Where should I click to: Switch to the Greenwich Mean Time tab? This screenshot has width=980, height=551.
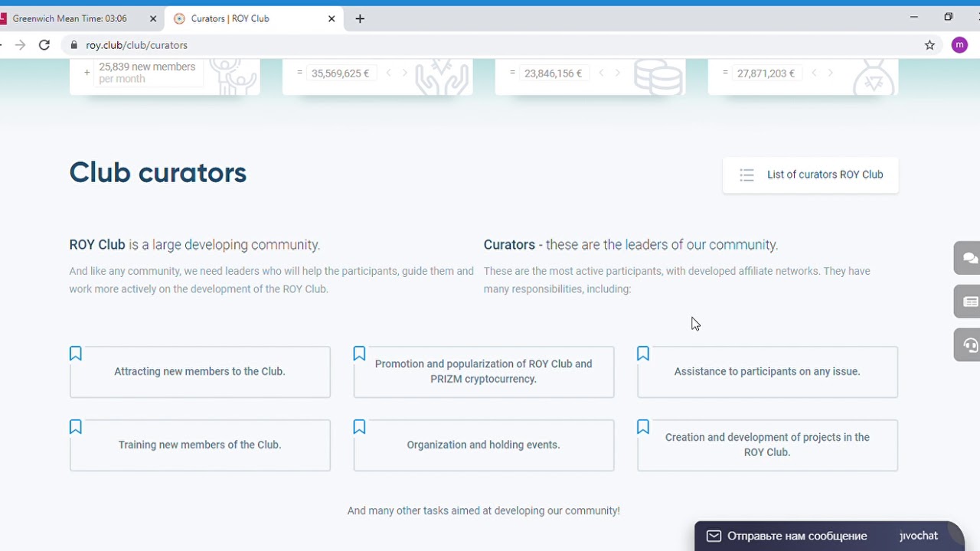click(77, 18)
